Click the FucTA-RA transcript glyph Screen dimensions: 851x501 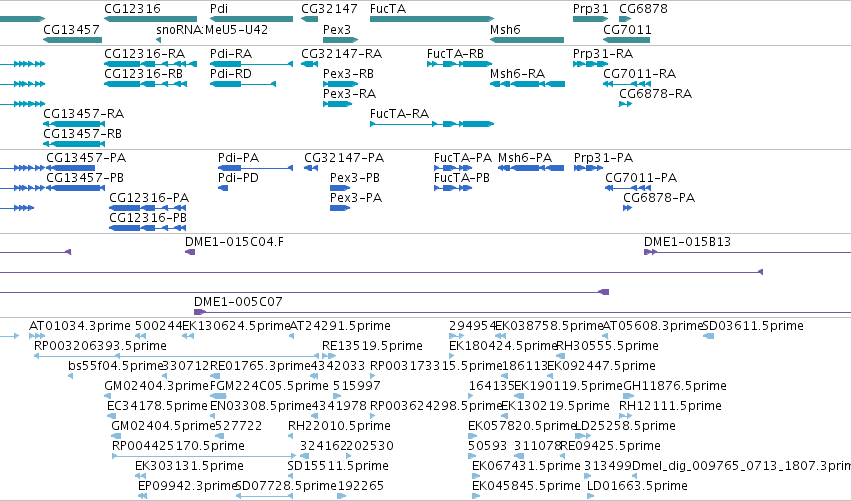pyautogui.click(x=432, y=124)
